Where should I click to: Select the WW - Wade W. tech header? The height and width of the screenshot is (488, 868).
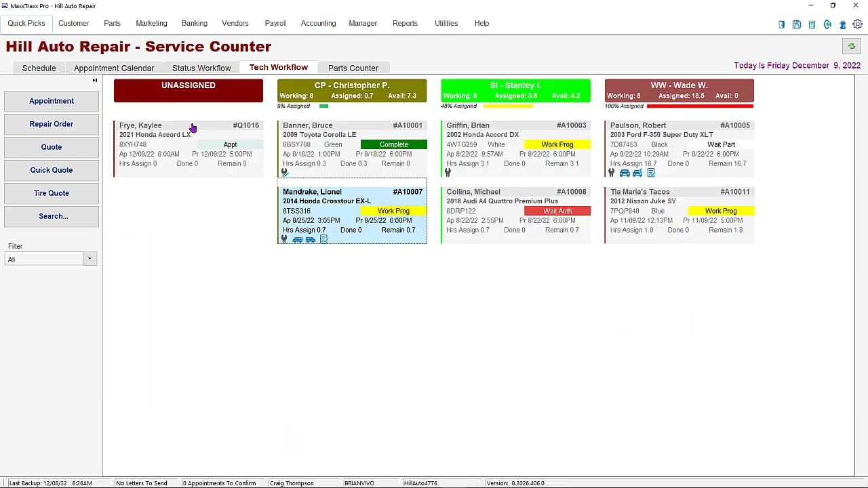point(679,90)
